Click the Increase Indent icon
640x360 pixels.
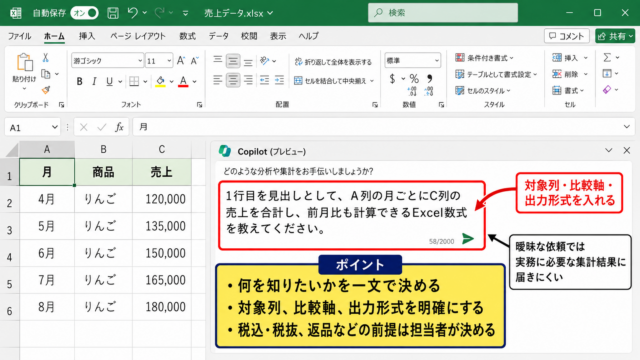(279, 80)
